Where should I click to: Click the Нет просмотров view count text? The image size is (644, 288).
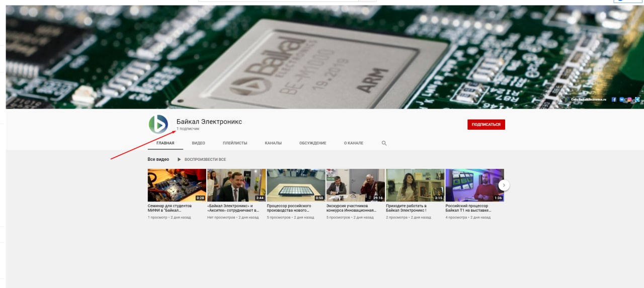[x=221, y=218]
